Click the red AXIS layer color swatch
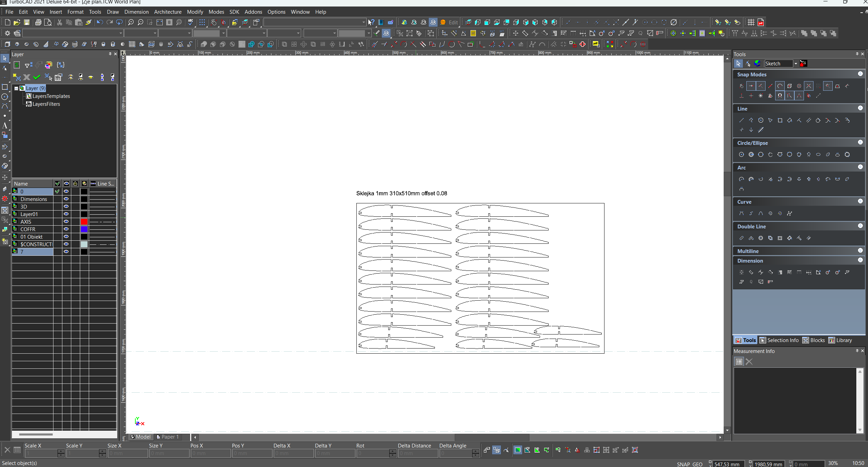The height and width of the screenshot is (467, 868). pos(84,222)
